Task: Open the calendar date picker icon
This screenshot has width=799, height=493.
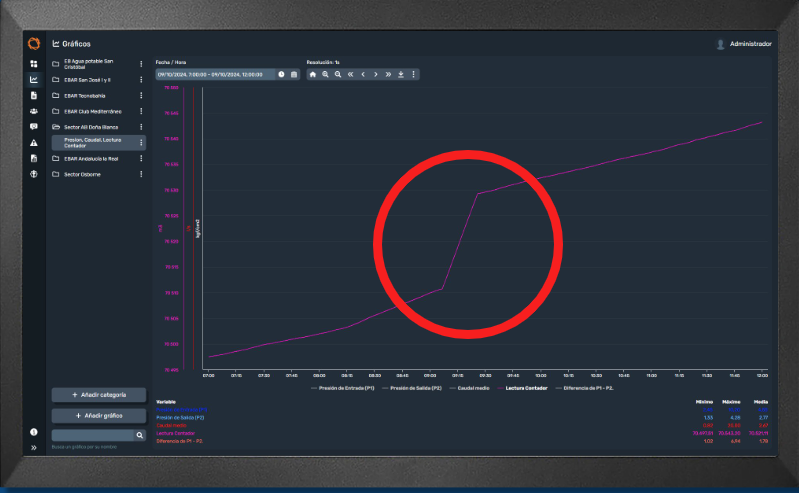Action: pyautogui.click(x=294, y=74)
